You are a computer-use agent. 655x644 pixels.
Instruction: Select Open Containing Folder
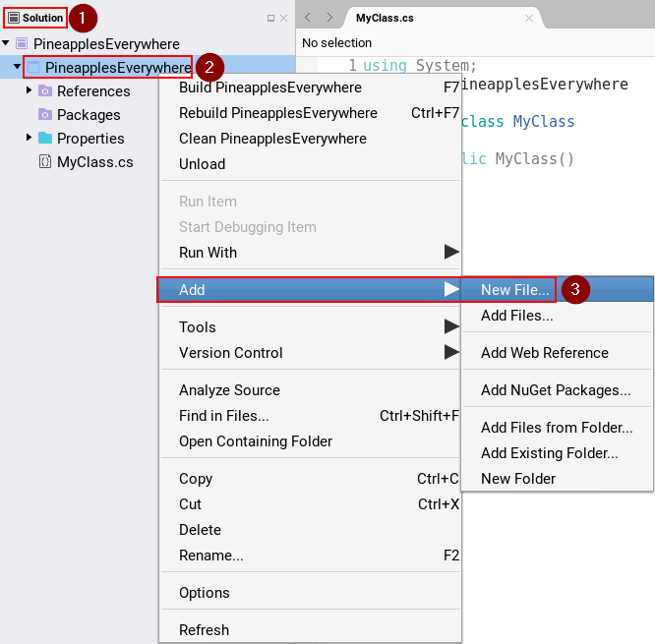tap(256, 441)
